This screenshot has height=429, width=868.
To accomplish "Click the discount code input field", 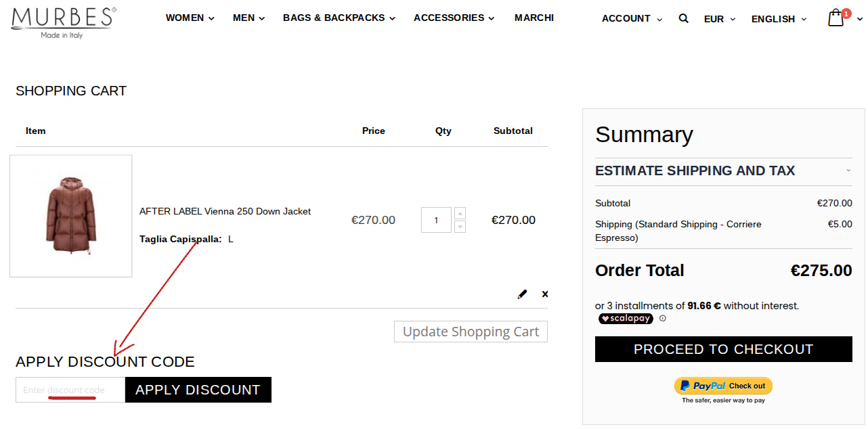I will (70, 390).
